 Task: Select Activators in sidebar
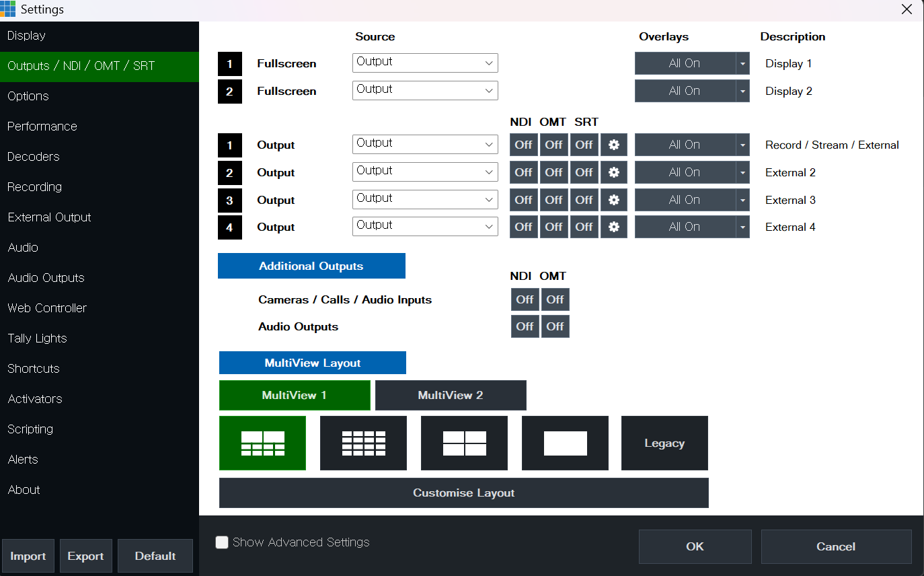[x=100, y=399]
